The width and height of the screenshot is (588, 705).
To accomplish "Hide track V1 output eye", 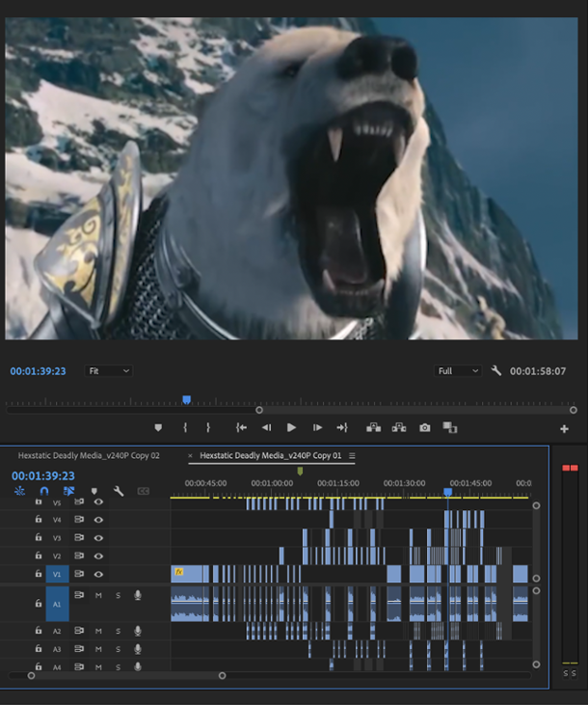I will click(x=98, y=574).
